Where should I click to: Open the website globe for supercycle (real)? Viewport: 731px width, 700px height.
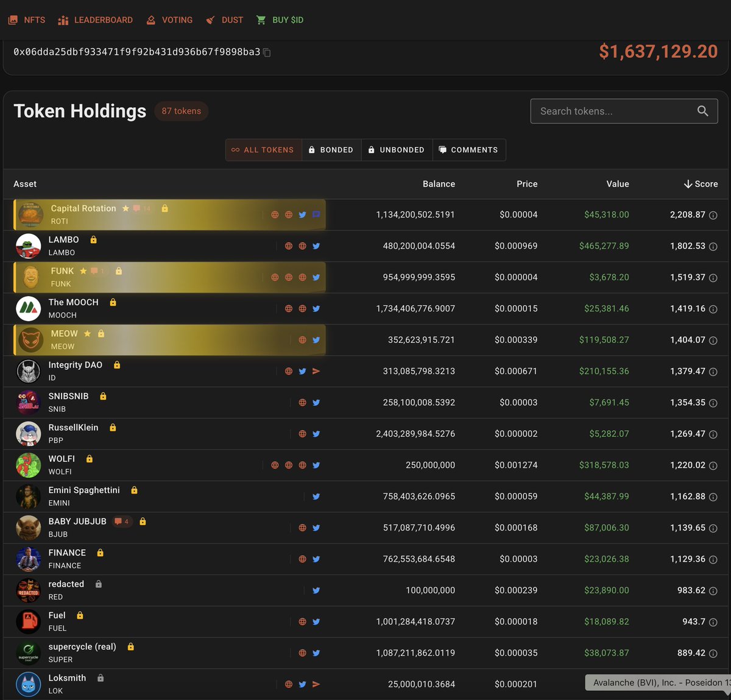click(x=302, y=653)
